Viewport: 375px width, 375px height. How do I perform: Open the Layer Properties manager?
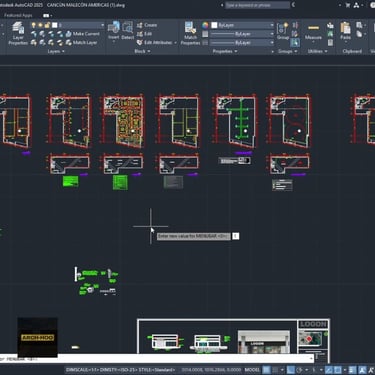pos(18,33)
